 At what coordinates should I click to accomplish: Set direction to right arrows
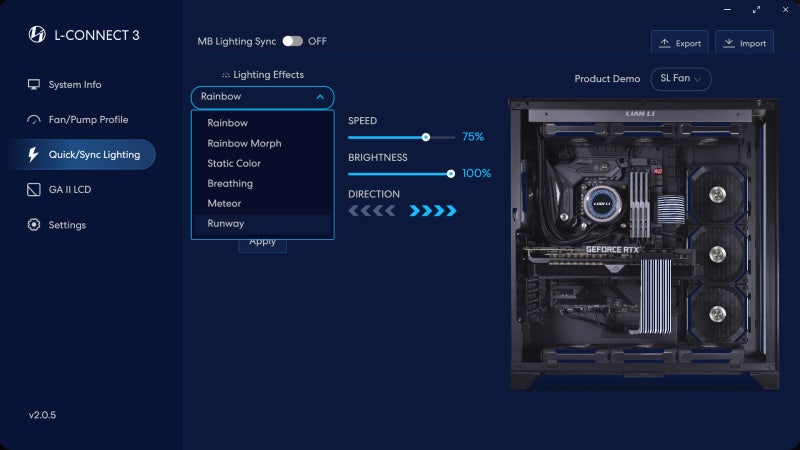[433, 211]
